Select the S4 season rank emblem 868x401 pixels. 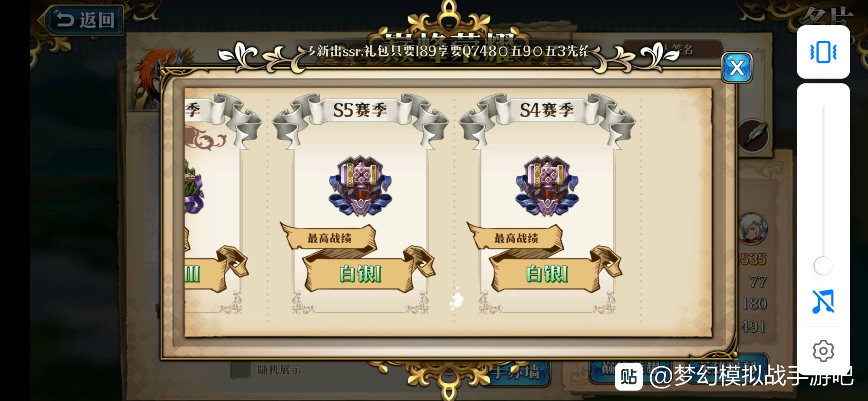547,186
